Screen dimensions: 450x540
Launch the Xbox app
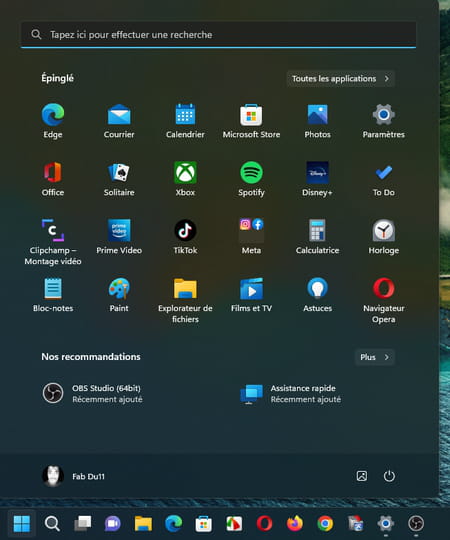point(185,178)
